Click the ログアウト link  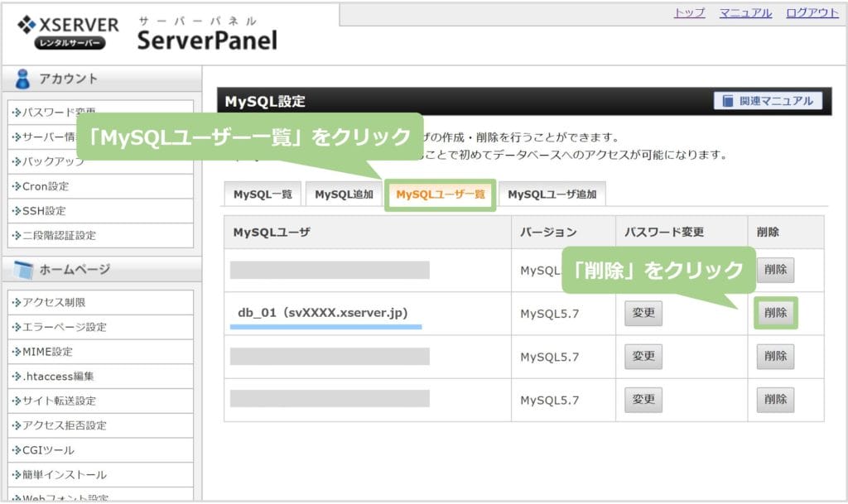pyautogui.click(x=812, y=13)
